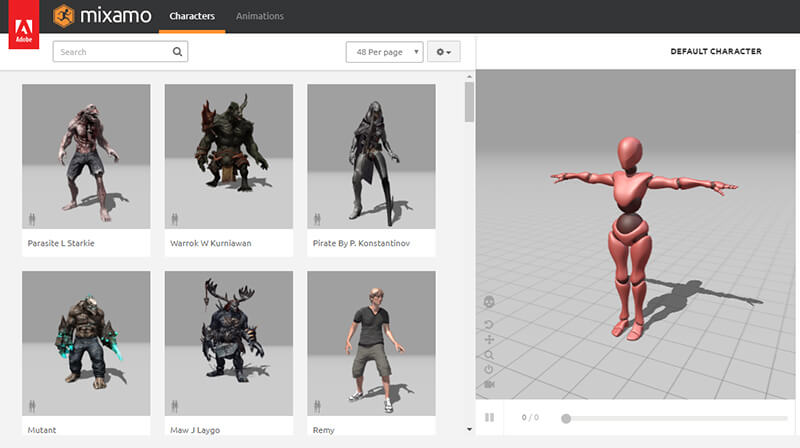Click the Mutant name label

point(42,430)
